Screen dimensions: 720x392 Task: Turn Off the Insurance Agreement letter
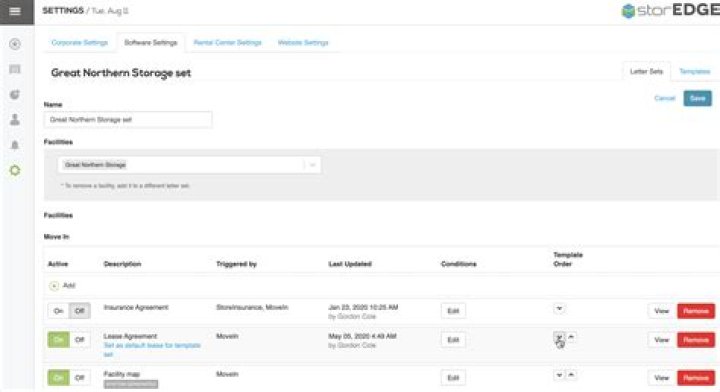[79, 311]
